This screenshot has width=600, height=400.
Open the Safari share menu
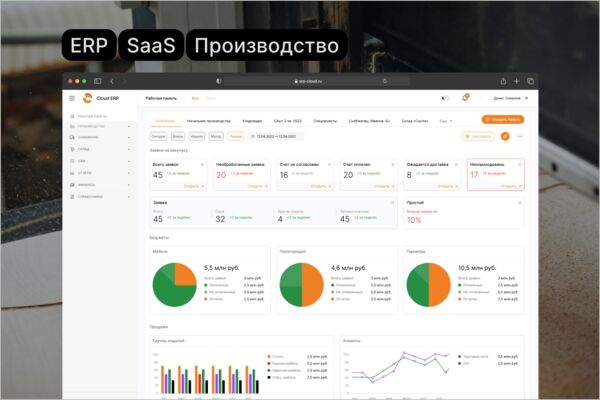click(503, 81)
